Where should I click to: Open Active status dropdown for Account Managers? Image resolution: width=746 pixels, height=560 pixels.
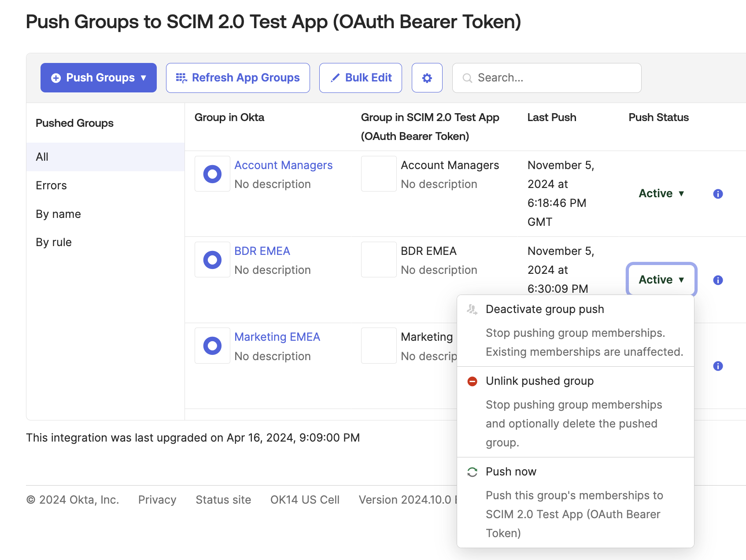661,194
